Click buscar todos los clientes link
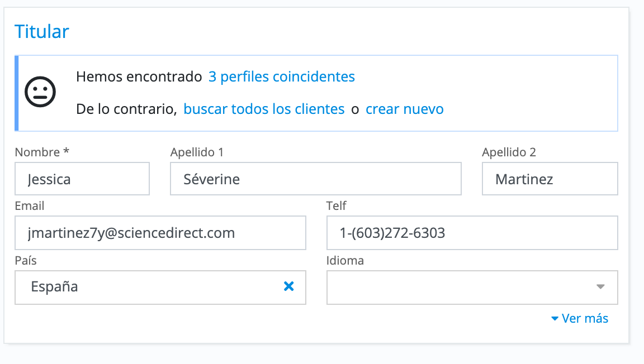 [264, 109]
